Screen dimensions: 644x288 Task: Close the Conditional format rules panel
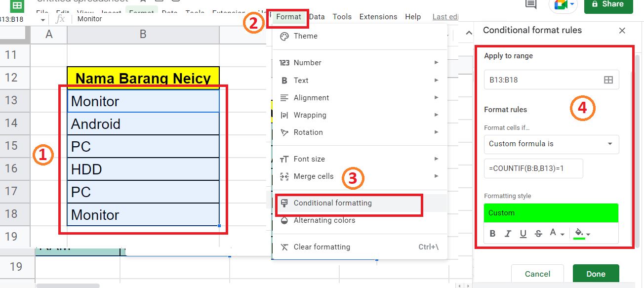622,31
